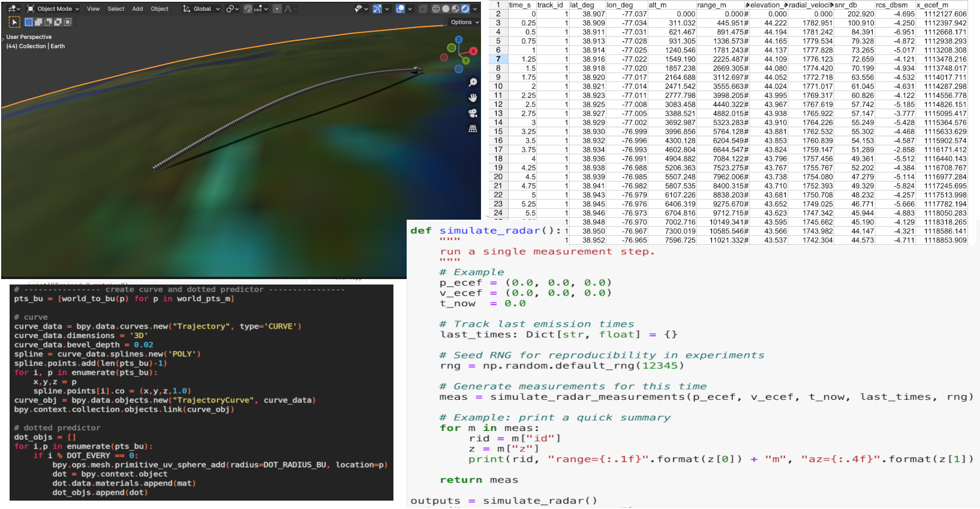980x509 pixels.
Task: Toggle viewport gizmos display button
Action: point(377,9)
